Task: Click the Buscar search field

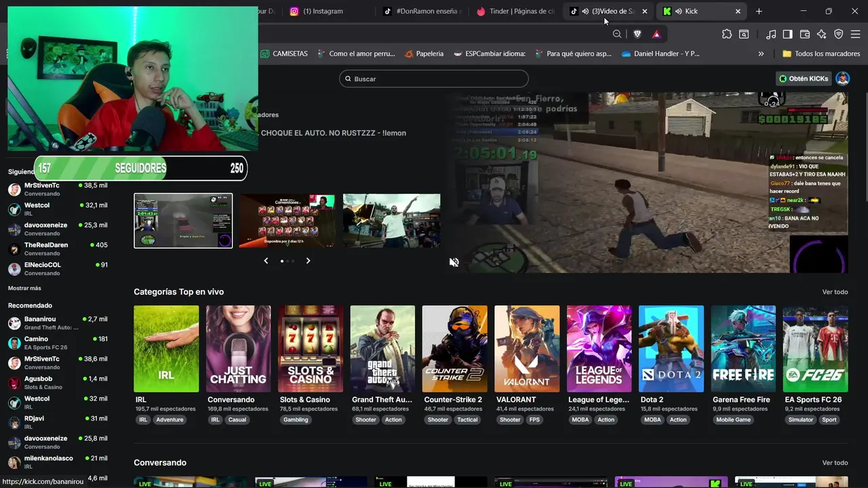Action: pos(434,79)
